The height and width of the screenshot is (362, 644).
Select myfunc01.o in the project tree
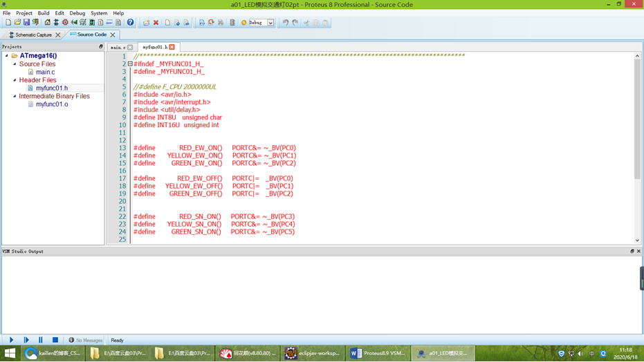coord(52,104)
